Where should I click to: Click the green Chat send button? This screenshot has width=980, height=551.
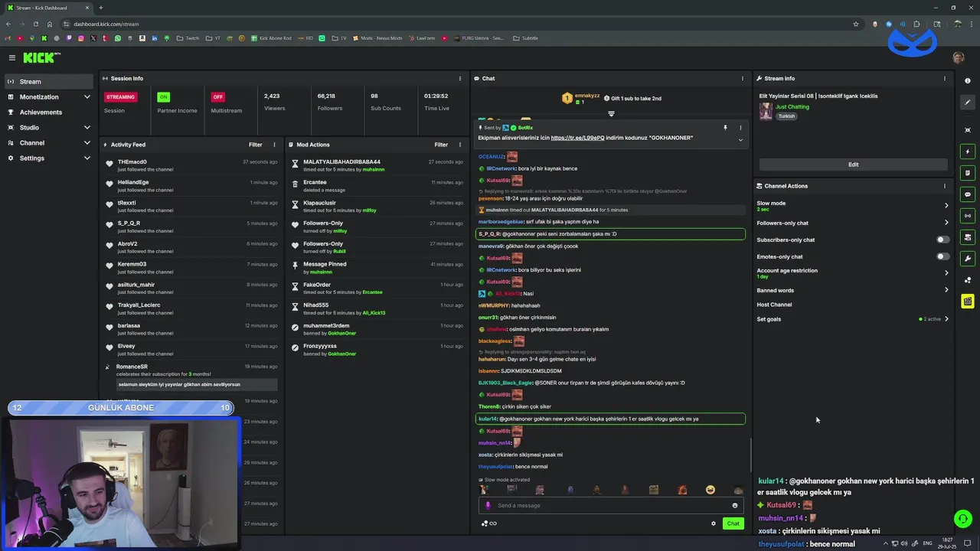point(733,523)
